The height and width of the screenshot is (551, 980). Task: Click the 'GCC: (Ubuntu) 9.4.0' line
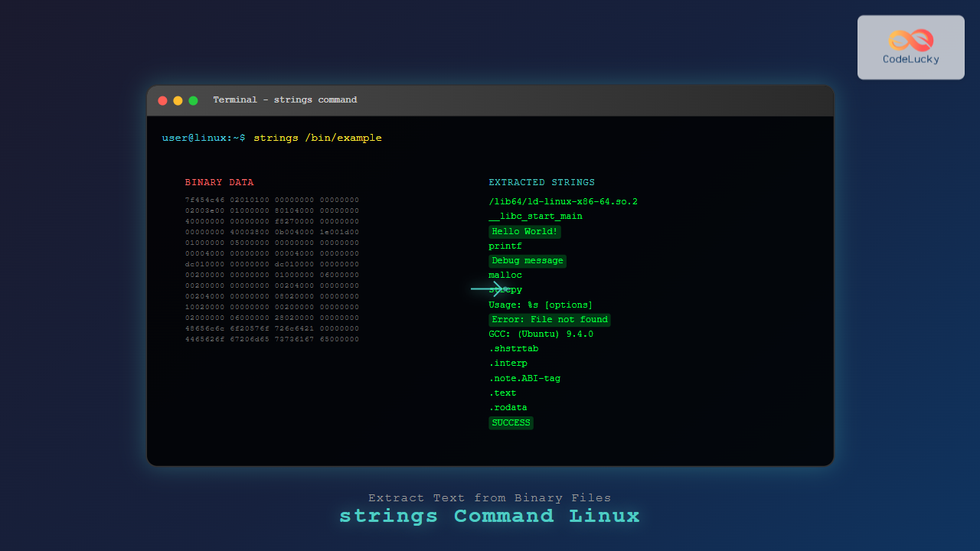pos(541,334)
